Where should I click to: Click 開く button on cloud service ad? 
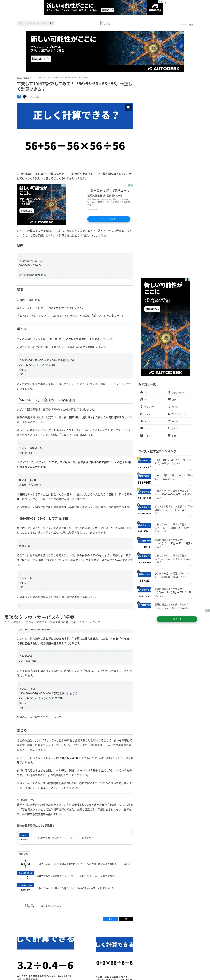coord(177,619)
